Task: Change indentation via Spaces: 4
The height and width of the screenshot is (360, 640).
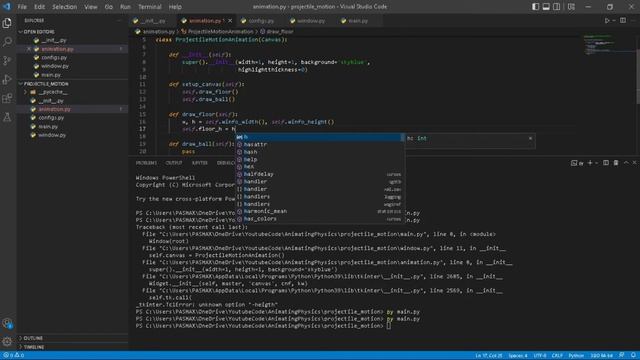Action: 518,356
